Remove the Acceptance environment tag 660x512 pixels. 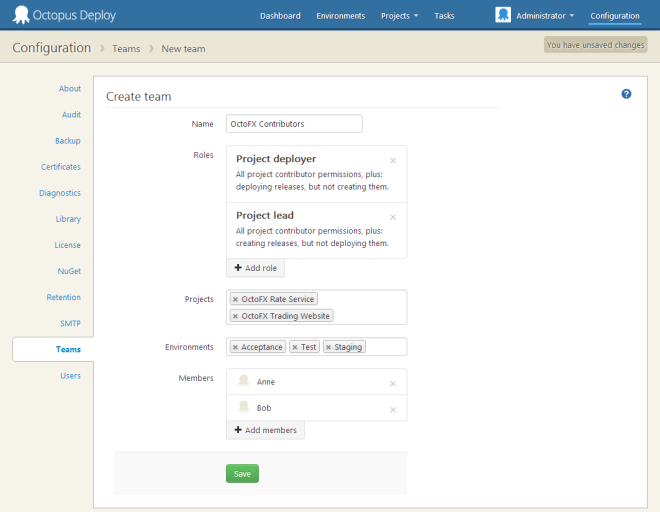tap(235, 347)
